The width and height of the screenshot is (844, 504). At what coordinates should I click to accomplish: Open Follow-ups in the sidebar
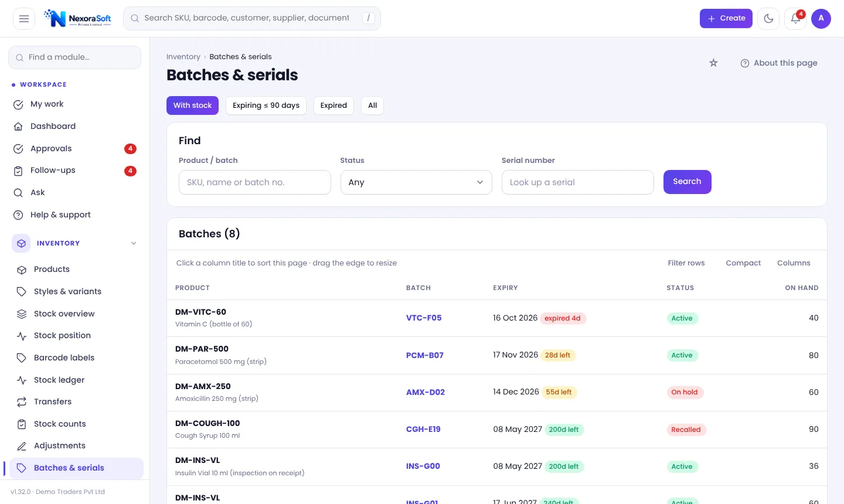[74, 171]
